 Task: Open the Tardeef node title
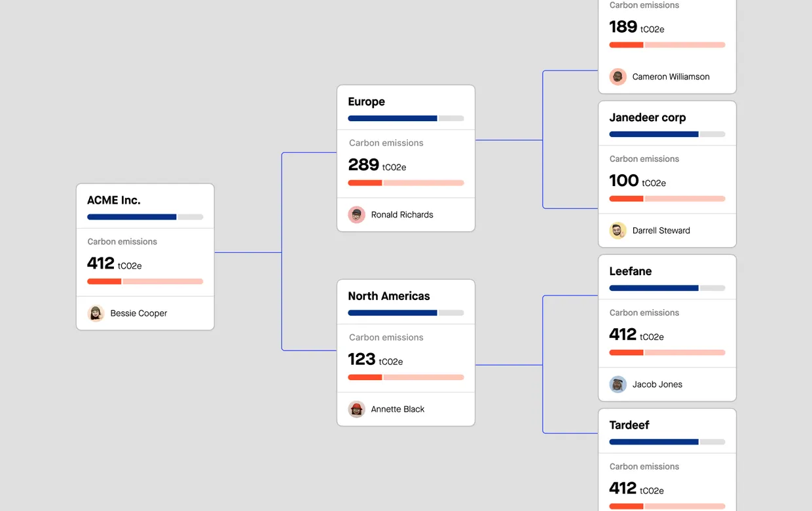629,425
